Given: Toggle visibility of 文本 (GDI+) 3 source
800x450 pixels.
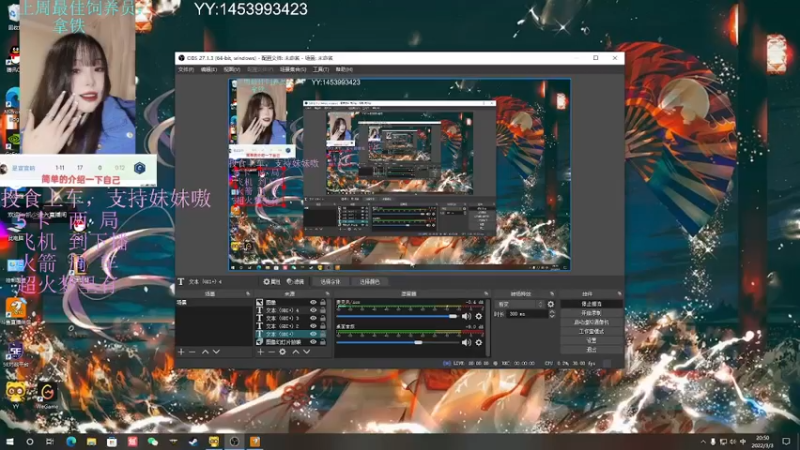Looking at the screenshot, I should tap(313, 318).
